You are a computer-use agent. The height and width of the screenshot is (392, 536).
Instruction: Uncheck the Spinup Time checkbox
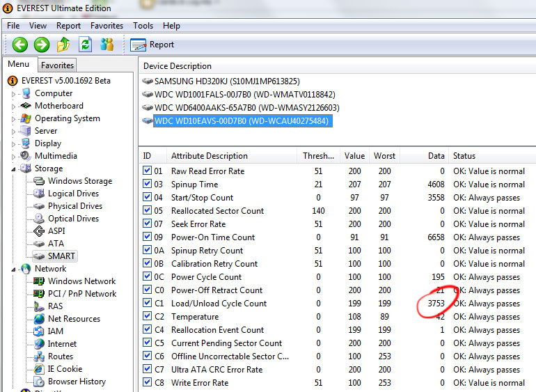[148, 184]
